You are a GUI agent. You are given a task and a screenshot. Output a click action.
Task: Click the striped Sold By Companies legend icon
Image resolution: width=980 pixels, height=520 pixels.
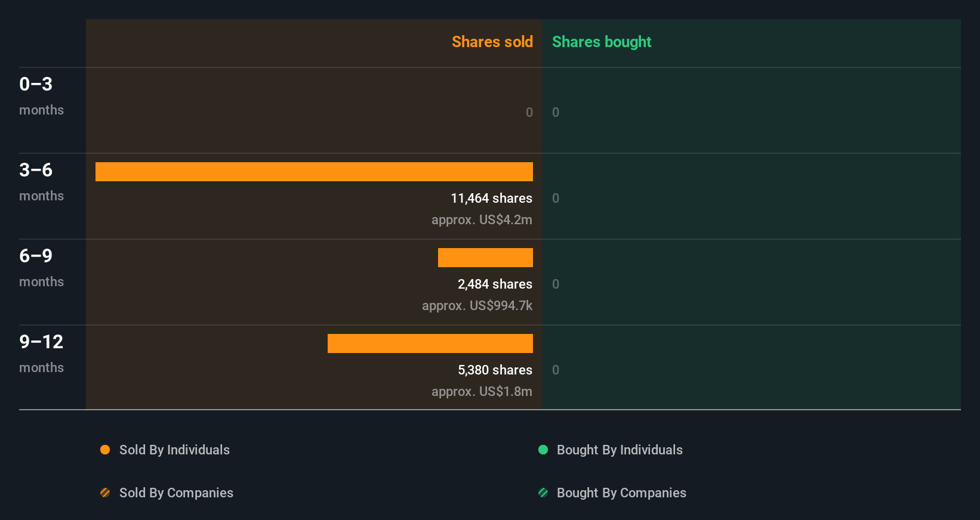tap(105, 493)
